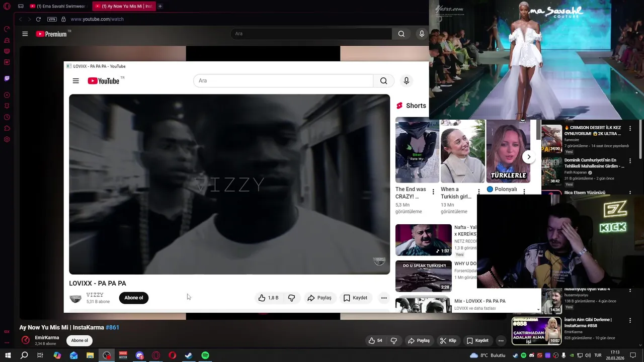644x362 pixels.
Task: Dislike the LOVIXX PA PA PA video
Action: (x=292, y=298)
